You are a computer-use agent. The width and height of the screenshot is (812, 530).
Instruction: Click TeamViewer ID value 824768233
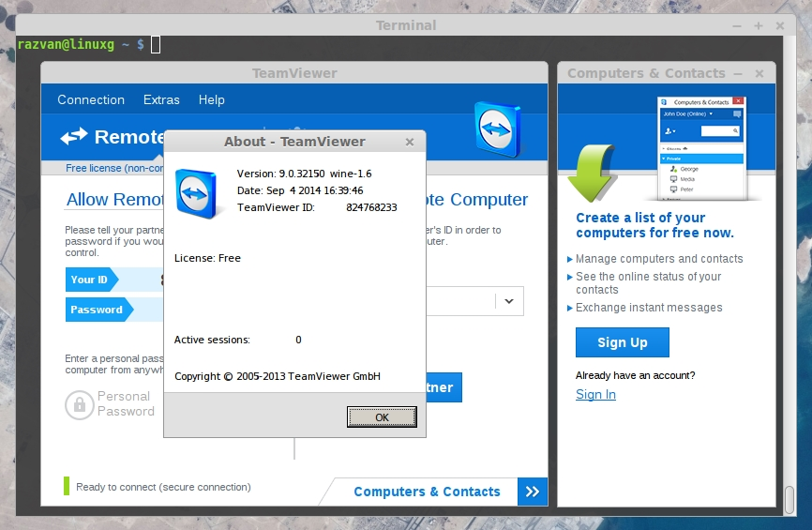pyautogui.click(x=371, y=207)
